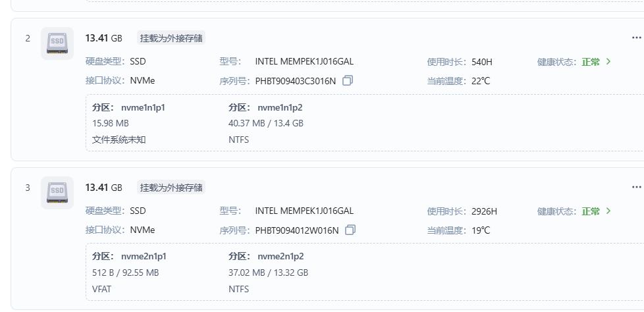
Task: Click the 2926H usage duration value
Action: click(485, 212)
